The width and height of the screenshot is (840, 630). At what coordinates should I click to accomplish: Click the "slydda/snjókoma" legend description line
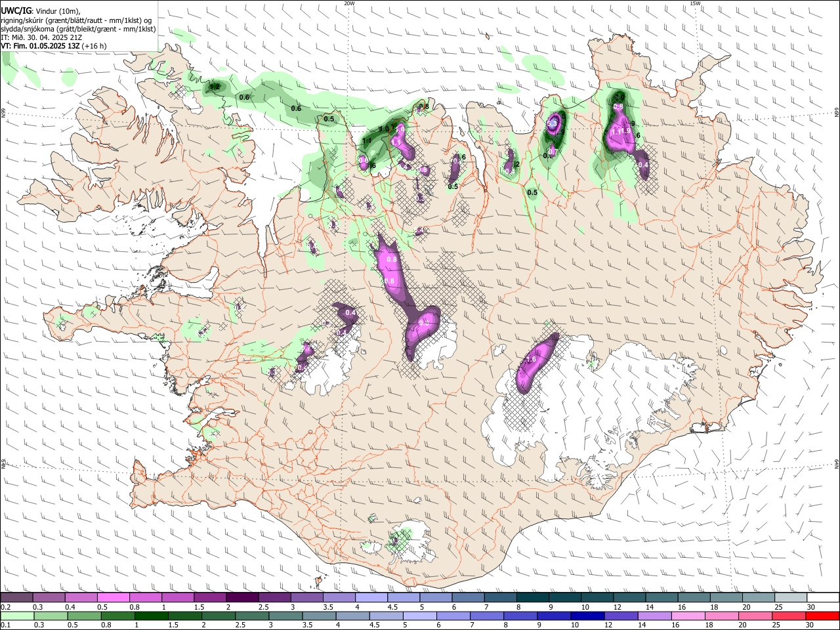(x=78, y=29)
